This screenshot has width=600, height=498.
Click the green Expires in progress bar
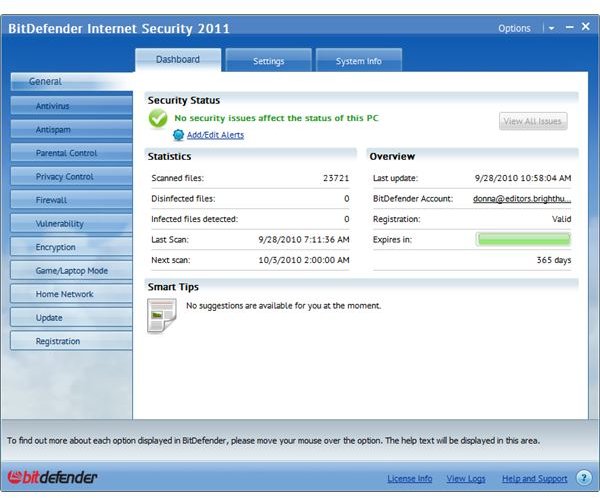(x=523, y=240)
